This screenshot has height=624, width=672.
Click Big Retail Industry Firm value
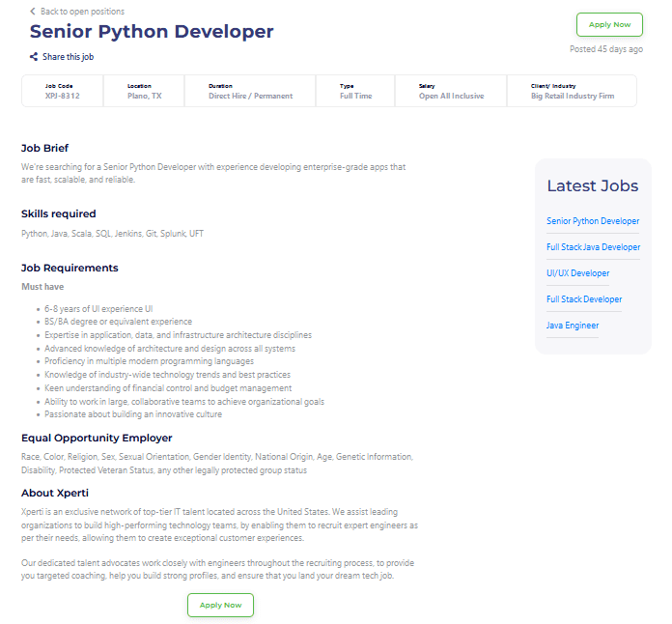(573, 96)
